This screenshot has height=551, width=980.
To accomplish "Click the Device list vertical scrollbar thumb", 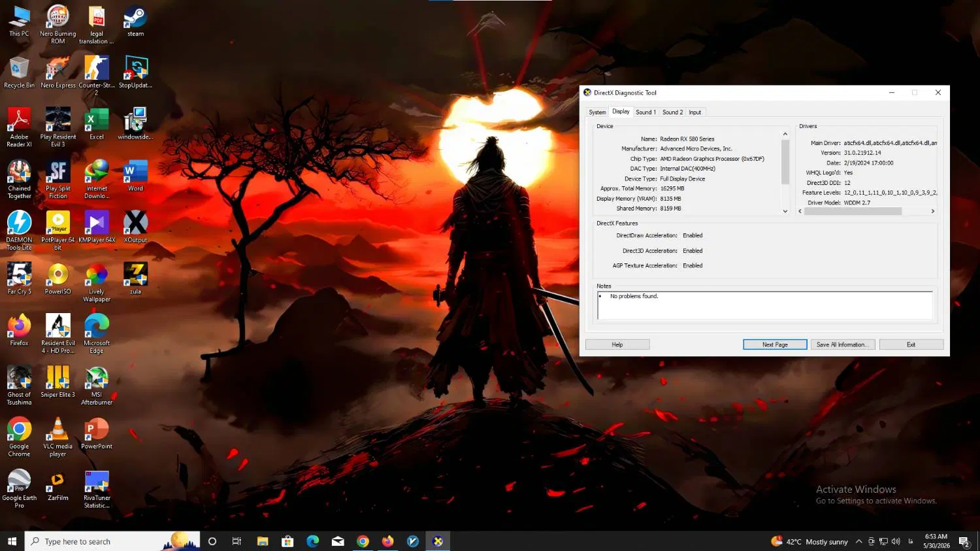I will (785, 161).
